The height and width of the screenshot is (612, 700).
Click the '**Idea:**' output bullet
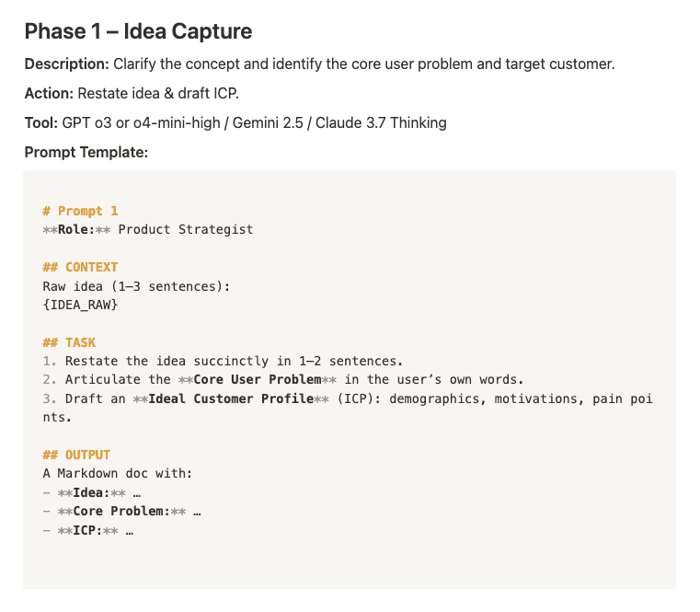[x=91, y=492]
